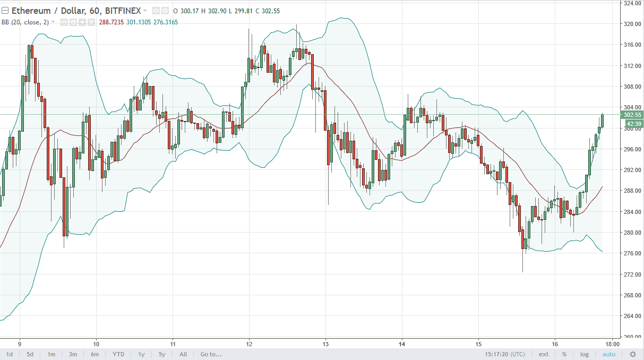
Task: Toggle the percent scale button
Action: [x=564, y=354]
